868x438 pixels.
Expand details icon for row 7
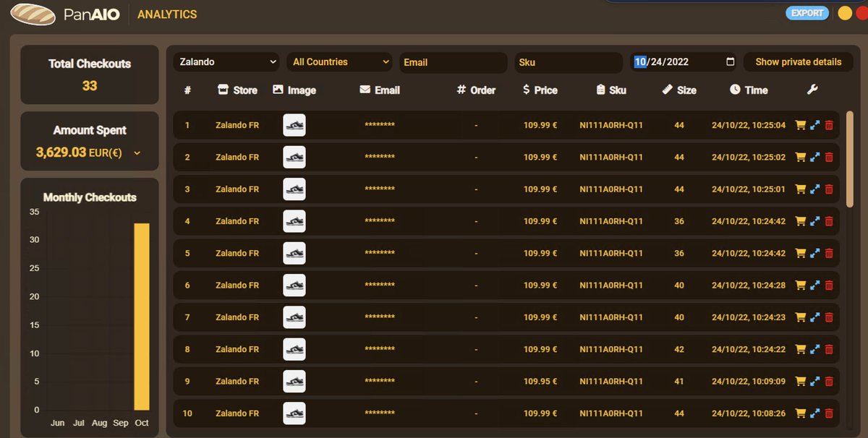coord(815,317)
